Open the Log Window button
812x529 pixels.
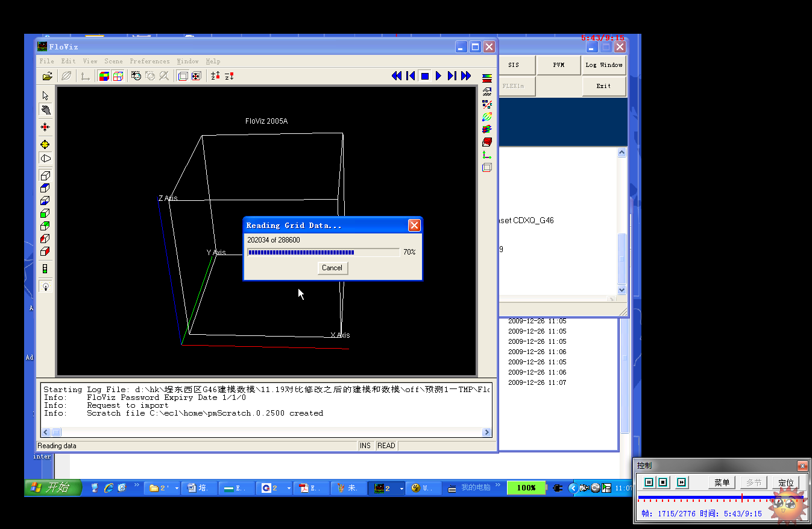tap(604, 65)
